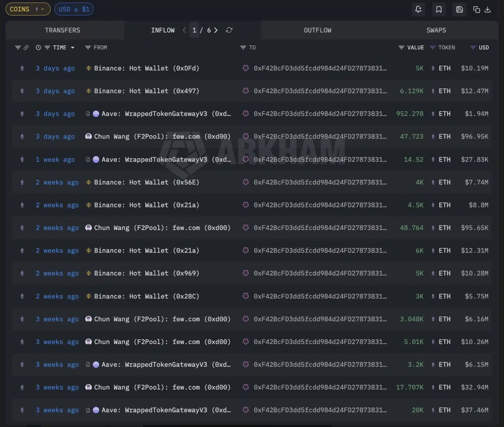Refresh the inflow list with the refresh icon
Screen dimensions: 504x427
point(229,30)
